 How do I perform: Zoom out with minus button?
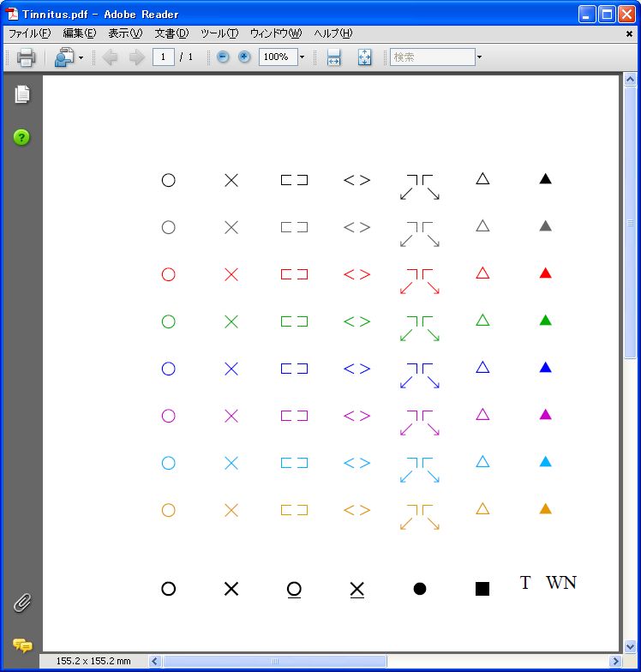click(x=223, y=57)
